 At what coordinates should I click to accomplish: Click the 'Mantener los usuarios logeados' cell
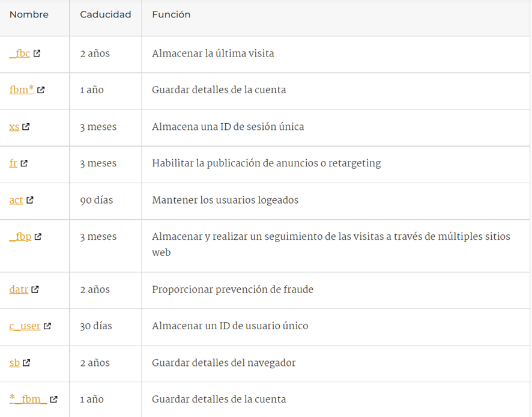click(225, 200)
